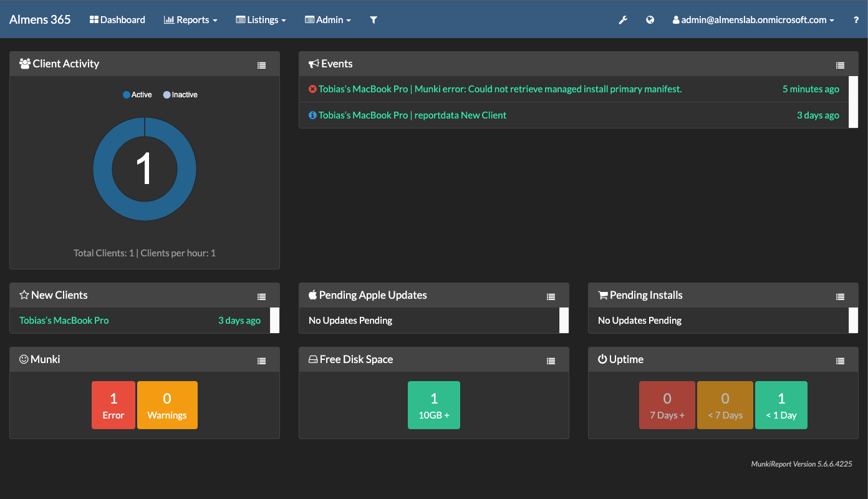Toggle the Active legend item in chart
The height and width of the screenshot is (499, 868).
click(137, 95)
